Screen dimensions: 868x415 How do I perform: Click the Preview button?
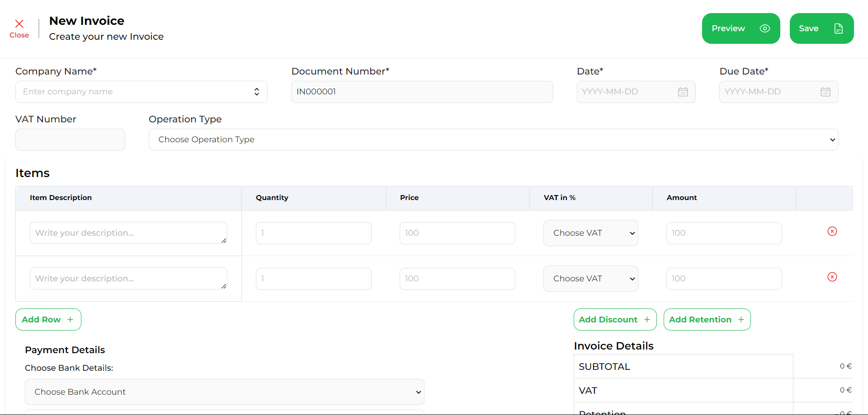[x=741, y=28]
